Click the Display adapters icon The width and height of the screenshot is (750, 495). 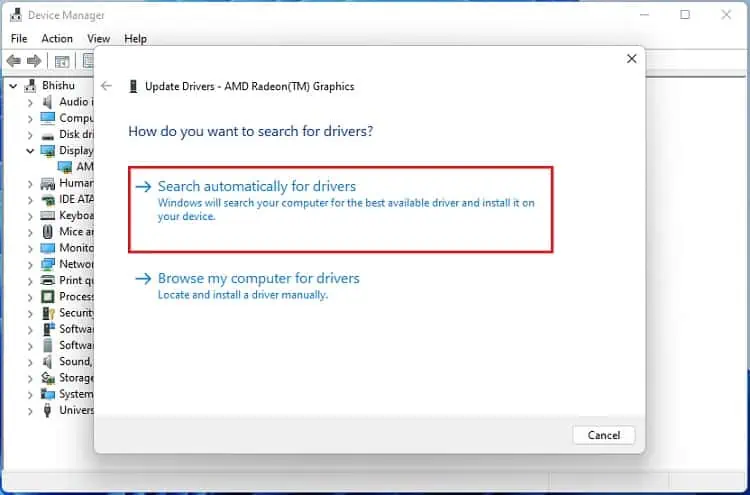pos(47,151)
